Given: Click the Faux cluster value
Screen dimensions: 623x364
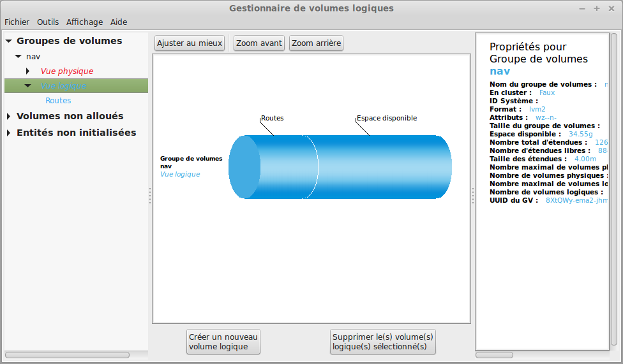Looking at the screenshot, I should [546, 92].
